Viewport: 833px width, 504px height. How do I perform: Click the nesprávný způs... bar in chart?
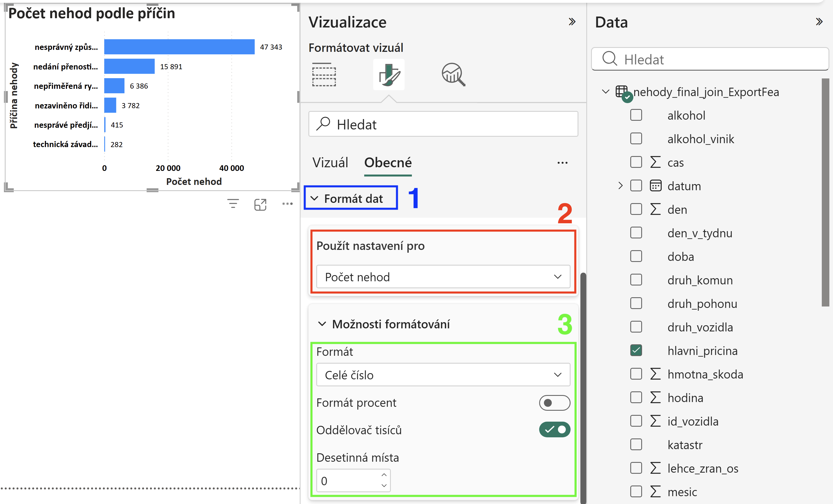tap(179, 47)
